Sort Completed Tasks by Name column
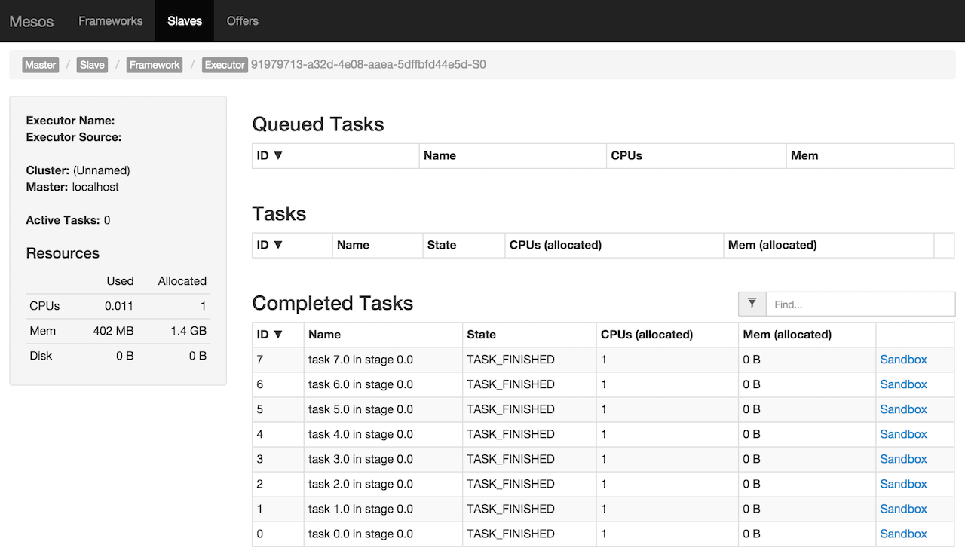965x560 pixels. click(325, 335)
